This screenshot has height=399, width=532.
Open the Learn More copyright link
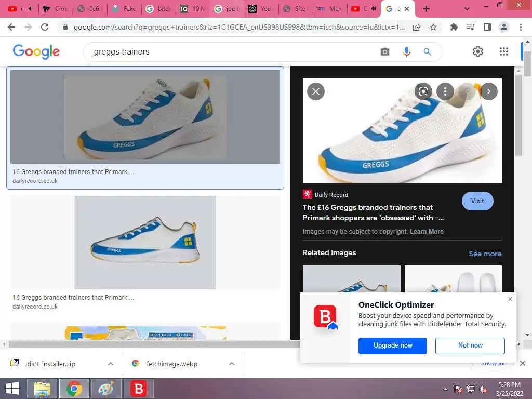tap(427, 231)
